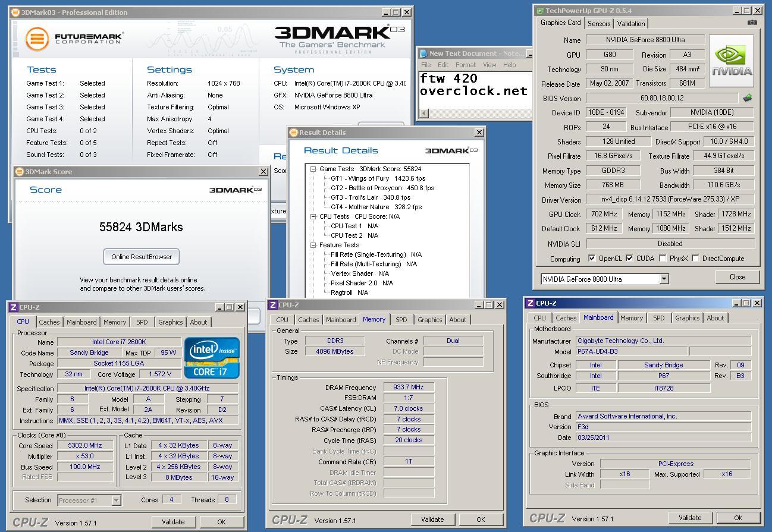Collapse the Feature Tests tree node
This screenshot has height=532, width=772.
(x=313, y=245)
